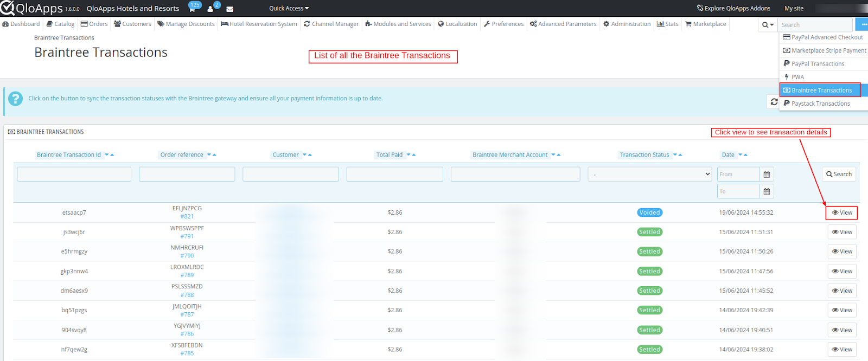Open the calendar icon beside From date
Image resolution: width=868 pixels, height=361 pixels.
[x=767, y=174]
